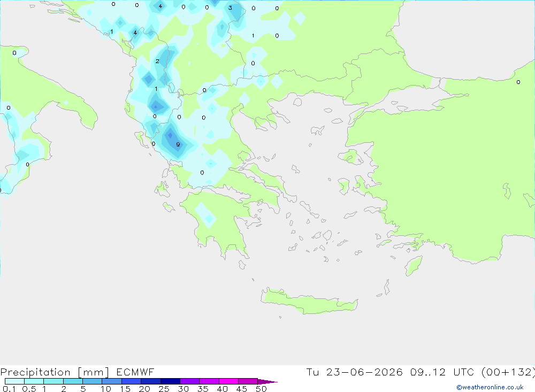Click the '20' legend scale label
The image size is (535, 392).
coord(144,389)
